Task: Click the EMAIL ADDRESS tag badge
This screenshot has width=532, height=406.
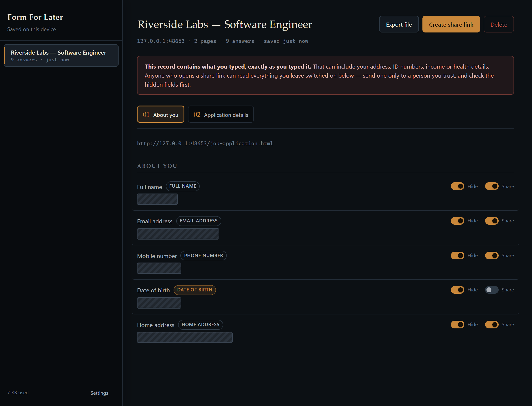Action: tap(199, 221)
